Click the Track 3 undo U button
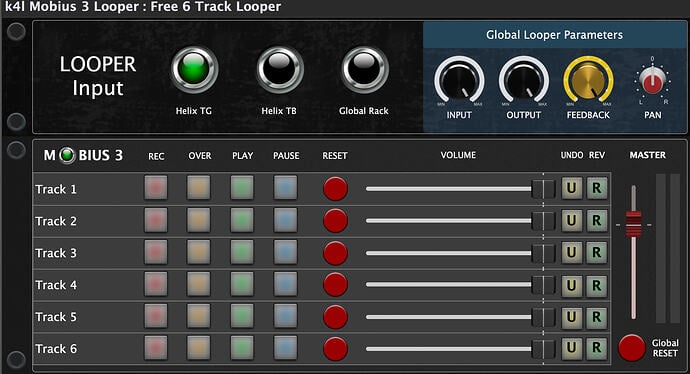 (x=572, y=252)
